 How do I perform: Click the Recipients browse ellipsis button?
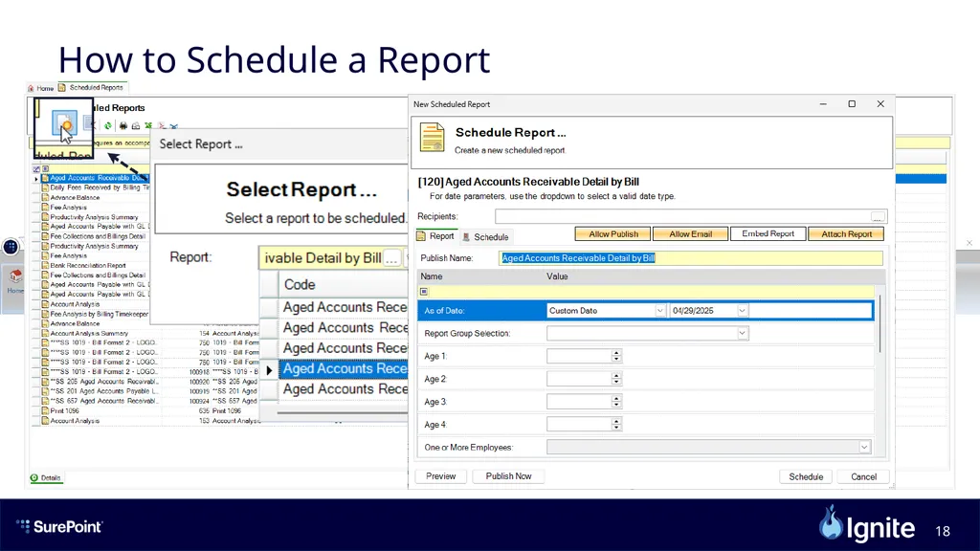tap(878, 217)
